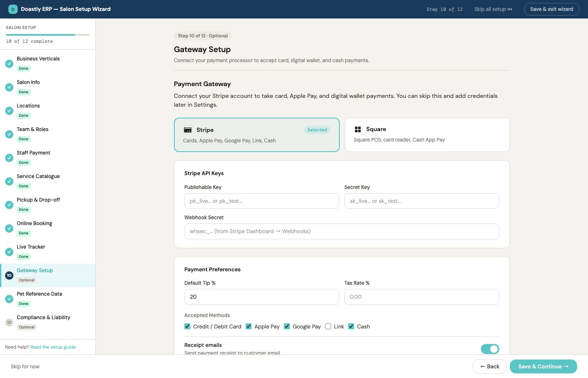Uncheck the Google Pay checkbox
588x378 pixels.
point(287,326)
